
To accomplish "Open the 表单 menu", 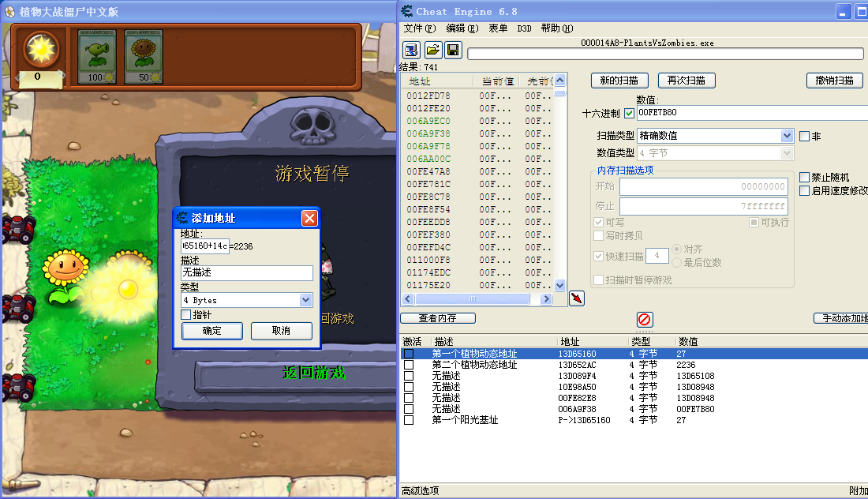I will [498, 28].
